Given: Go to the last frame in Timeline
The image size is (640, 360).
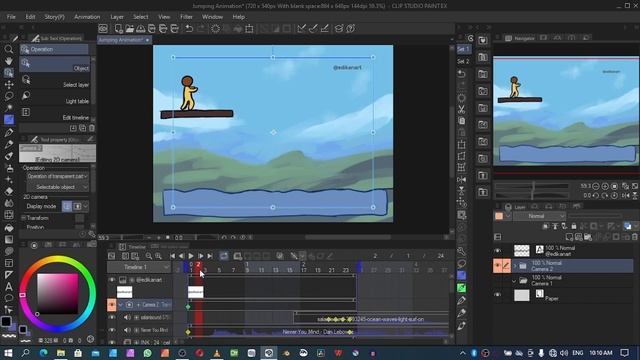Looking at the screenshot, I should 210,256.
